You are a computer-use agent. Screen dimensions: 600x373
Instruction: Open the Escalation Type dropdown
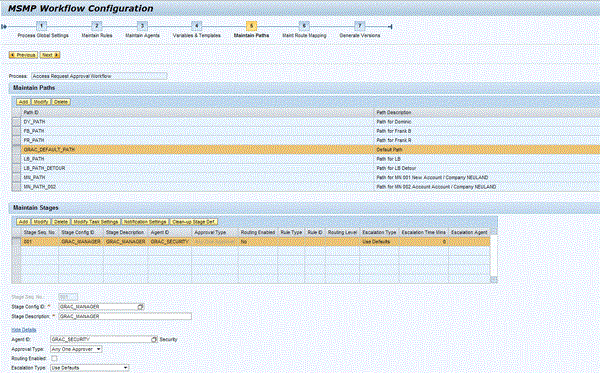pyautogui.click(x=90, y=368)
